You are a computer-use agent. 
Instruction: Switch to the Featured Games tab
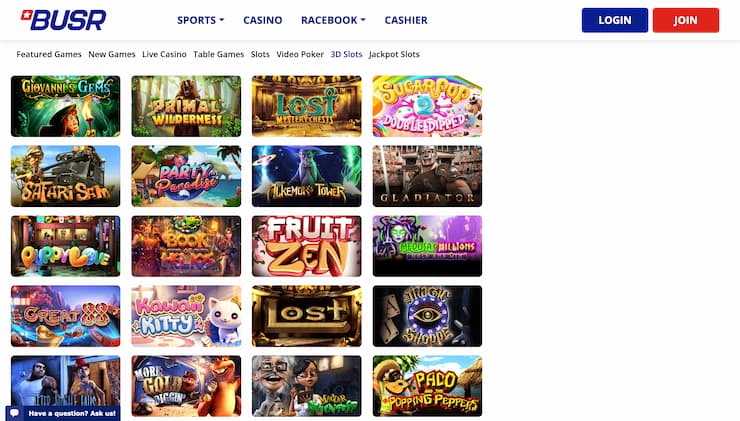click(x=49, y=54)
